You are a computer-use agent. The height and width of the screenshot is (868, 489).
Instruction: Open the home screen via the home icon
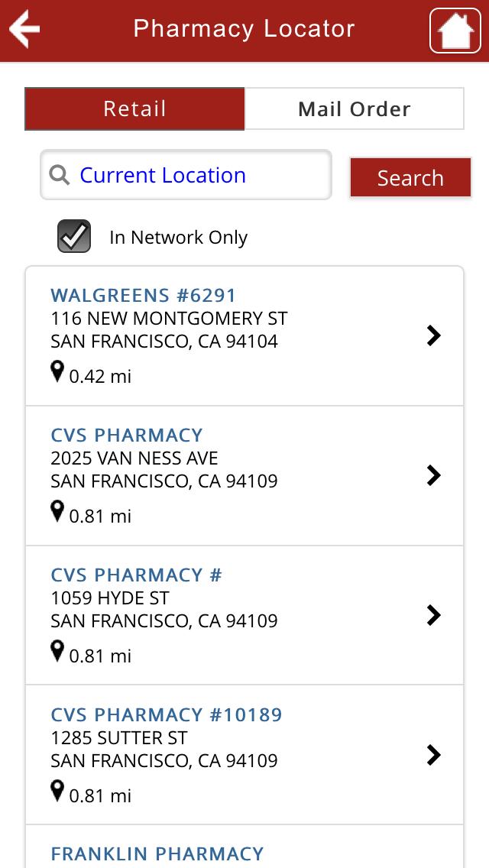tap(455, 31)
